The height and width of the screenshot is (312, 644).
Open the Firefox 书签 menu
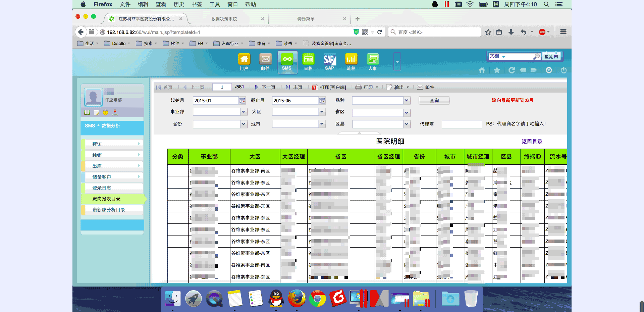(x=197, y=4)
